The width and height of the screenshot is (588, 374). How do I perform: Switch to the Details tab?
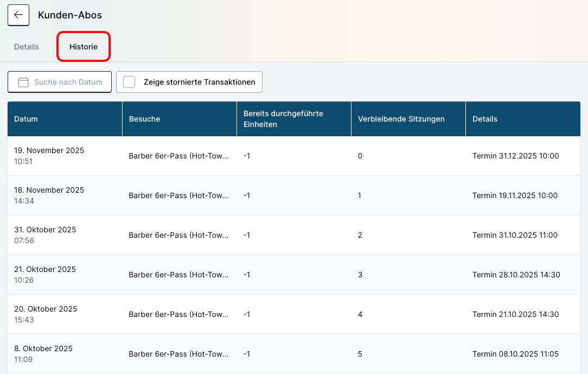[27, 47]
